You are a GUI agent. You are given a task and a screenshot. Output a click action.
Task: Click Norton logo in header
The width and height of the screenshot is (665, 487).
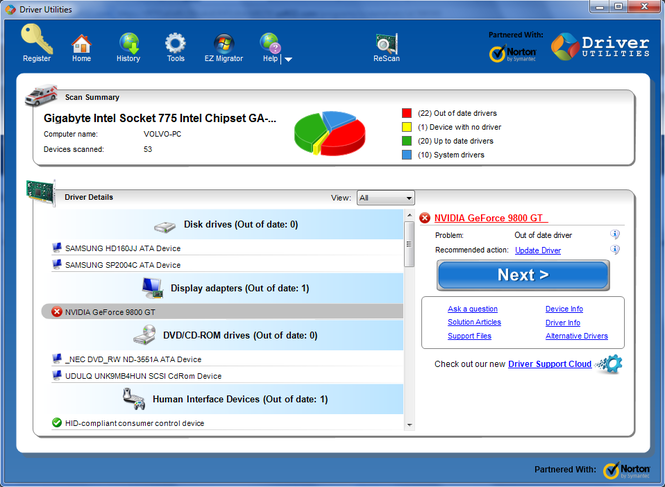pos(513,53)
